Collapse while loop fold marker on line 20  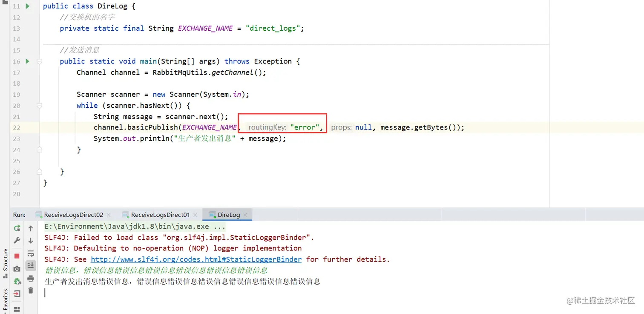point(39,106)
